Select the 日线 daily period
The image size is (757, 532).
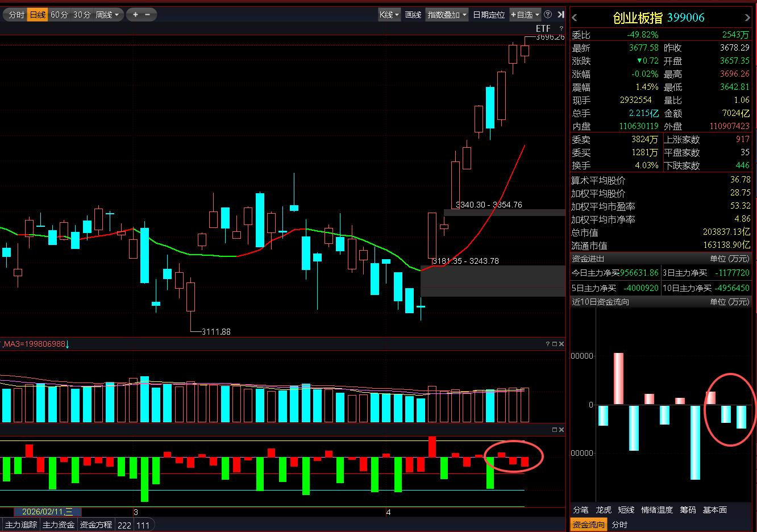(x=38, y=15)
